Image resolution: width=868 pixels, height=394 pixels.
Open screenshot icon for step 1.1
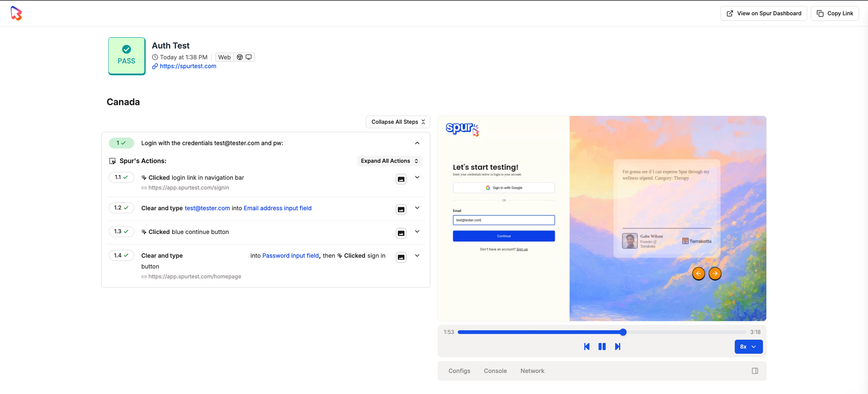tap(401, 179)
